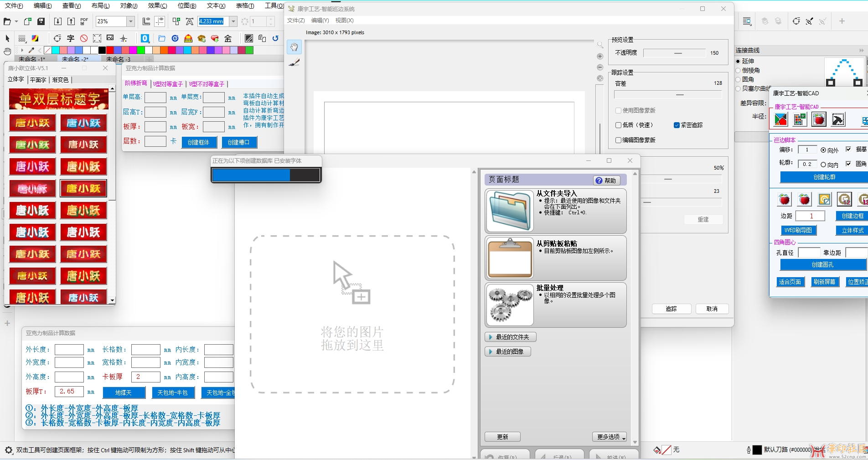Select the 向内 radio button
Viewport: 868px width, 460px height.
tap(823, 165)
